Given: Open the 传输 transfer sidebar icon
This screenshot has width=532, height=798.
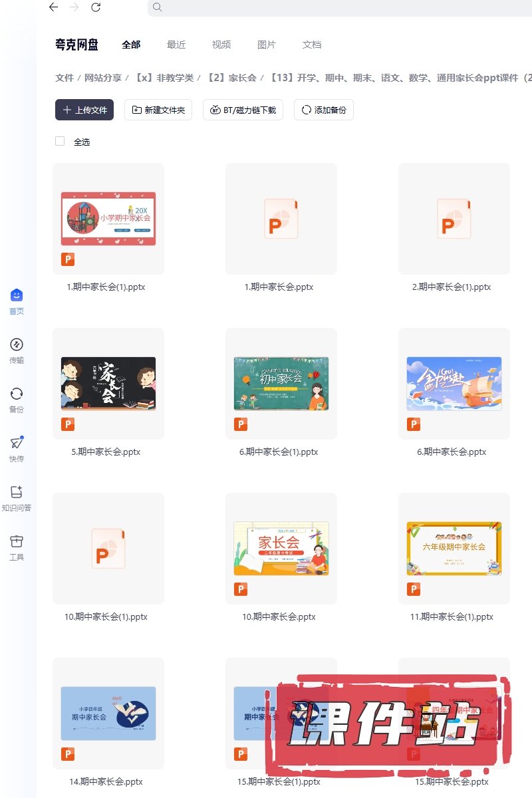Looking at the screenshot, I should [x=17, y=345].
